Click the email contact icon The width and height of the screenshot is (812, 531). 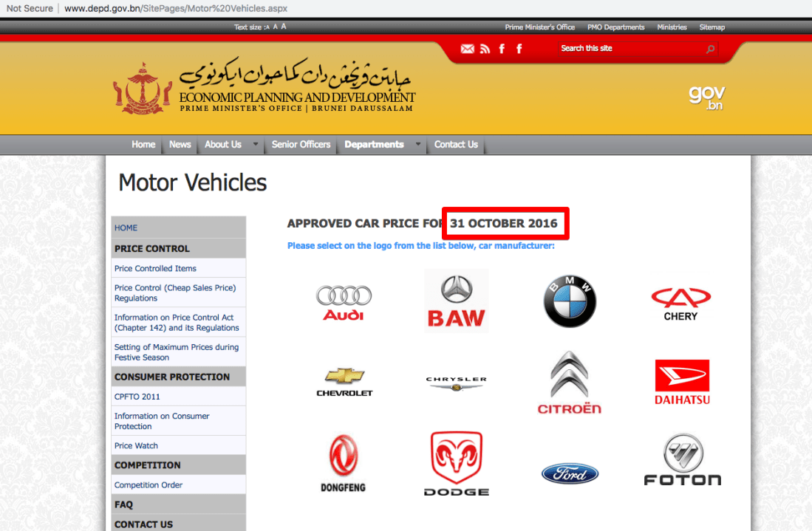coord(467,48)
